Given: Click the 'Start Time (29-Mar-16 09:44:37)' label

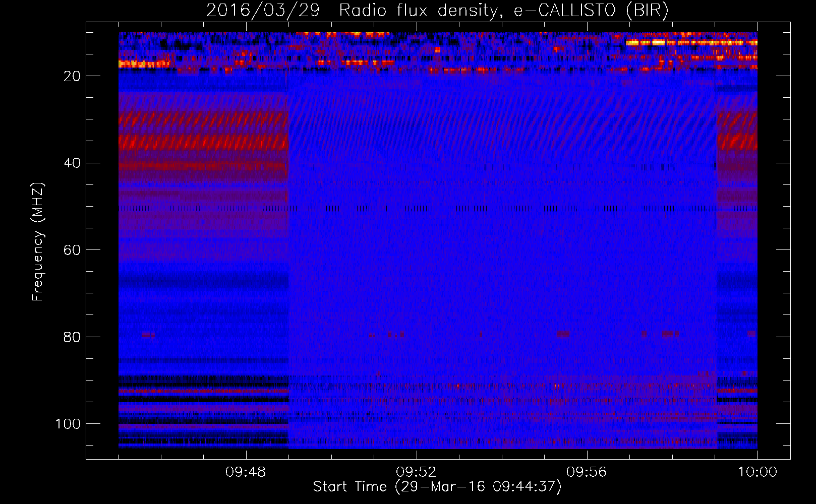Looking at the screenshot, I should [x=437, y=487].
